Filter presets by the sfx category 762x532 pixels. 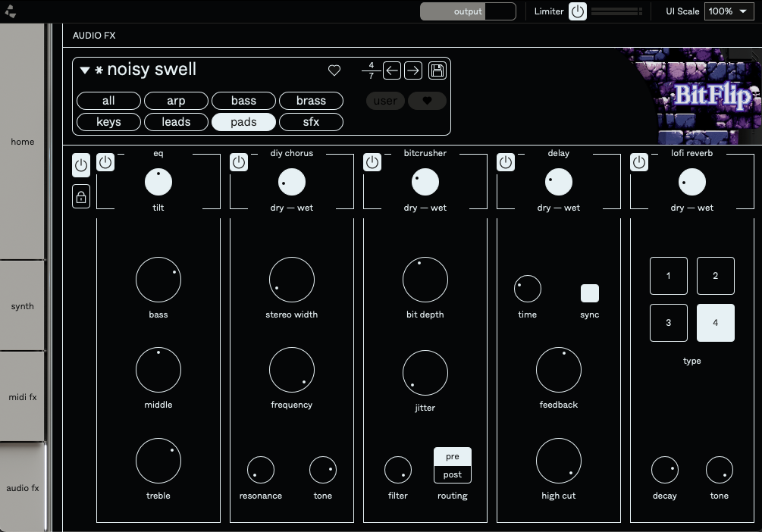[x=312, y=122]
